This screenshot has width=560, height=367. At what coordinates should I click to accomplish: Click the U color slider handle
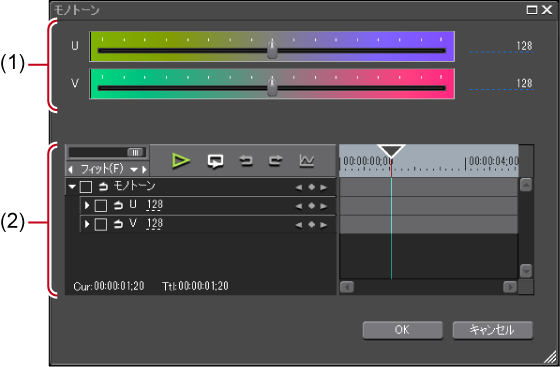pos(272,50)
